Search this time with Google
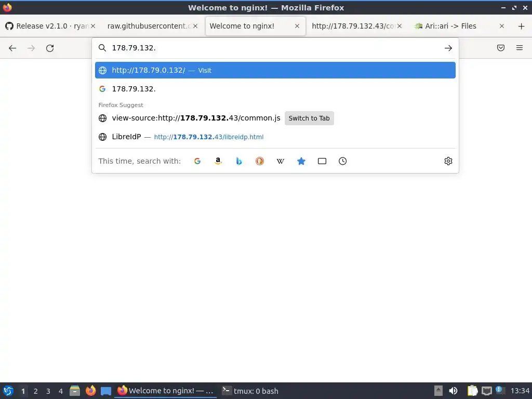532x399 pixels. pyautogui.click(x=197, y=161)
